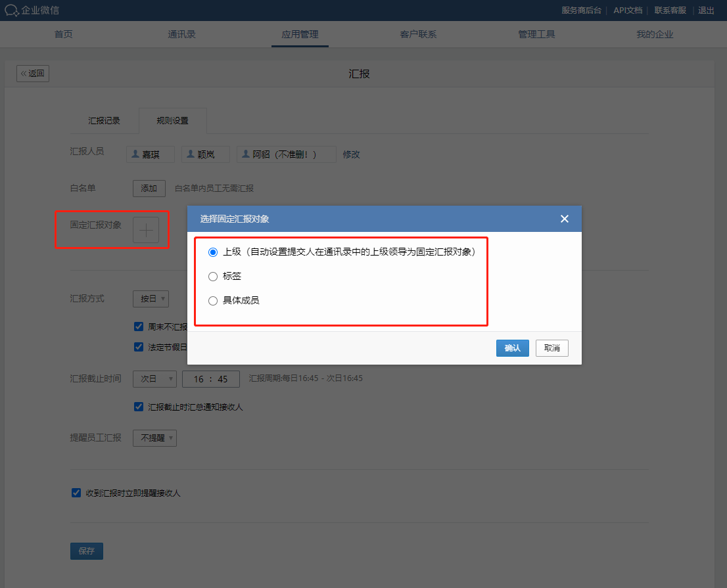Image resolution: width=727 pixels, height=588 pixels.
Task: Switch to the 规则设置 tab
Action: (x=172, y=121)
